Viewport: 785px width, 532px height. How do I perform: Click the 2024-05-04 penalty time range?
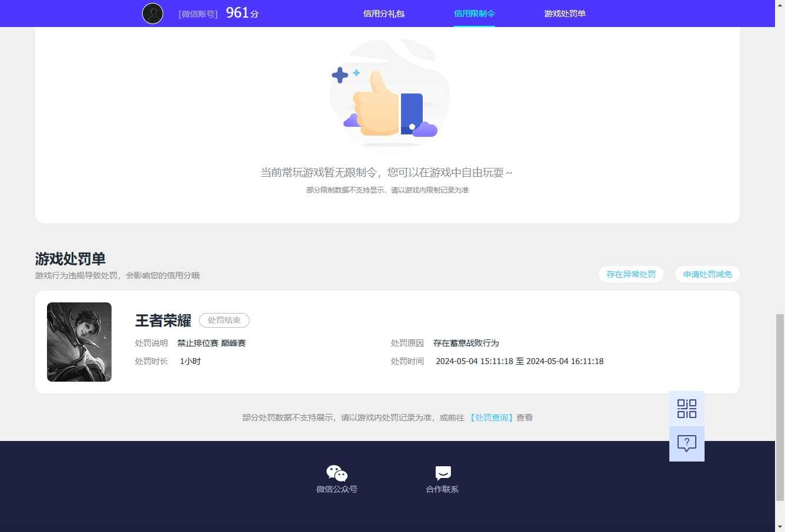pos(520,361)
